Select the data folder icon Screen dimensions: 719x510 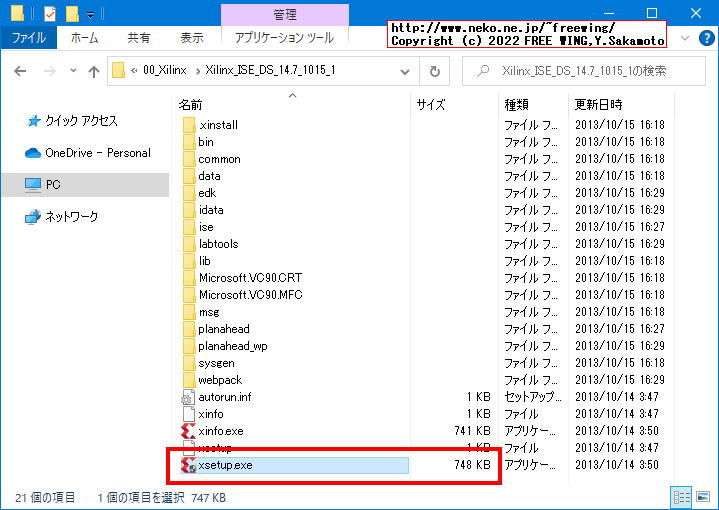click(188, 176)
